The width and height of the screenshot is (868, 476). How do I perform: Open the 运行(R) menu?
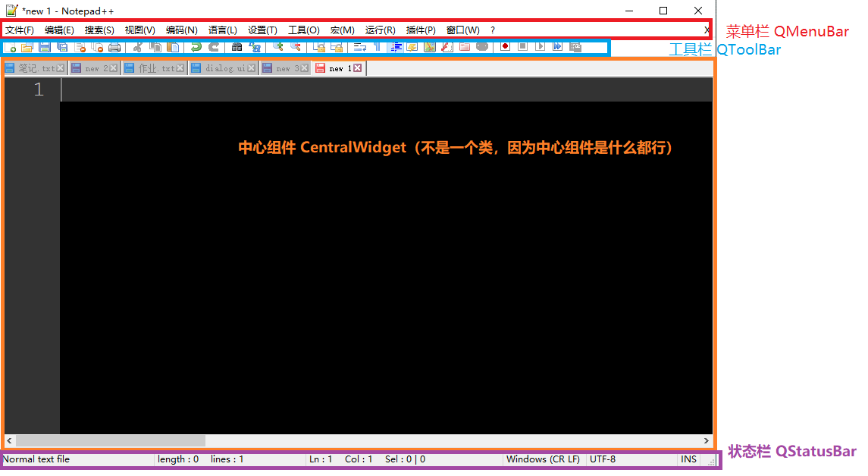[381, 30]
